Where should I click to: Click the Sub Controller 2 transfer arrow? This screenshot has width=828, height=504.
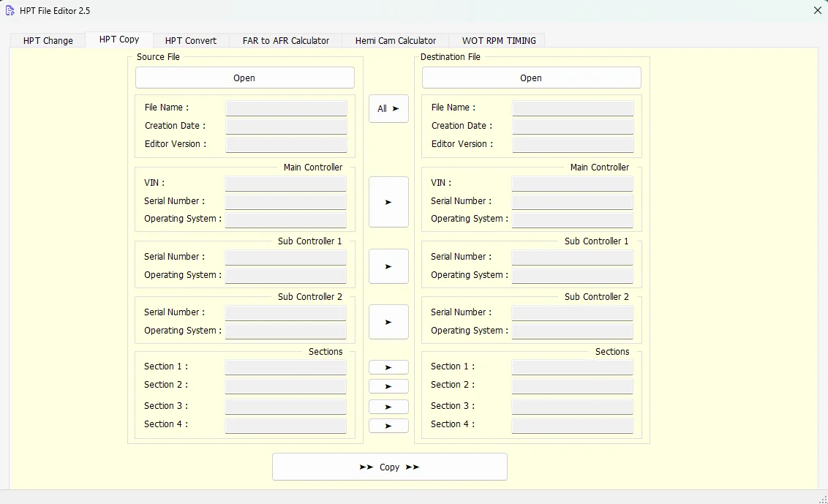click(388, 322)
